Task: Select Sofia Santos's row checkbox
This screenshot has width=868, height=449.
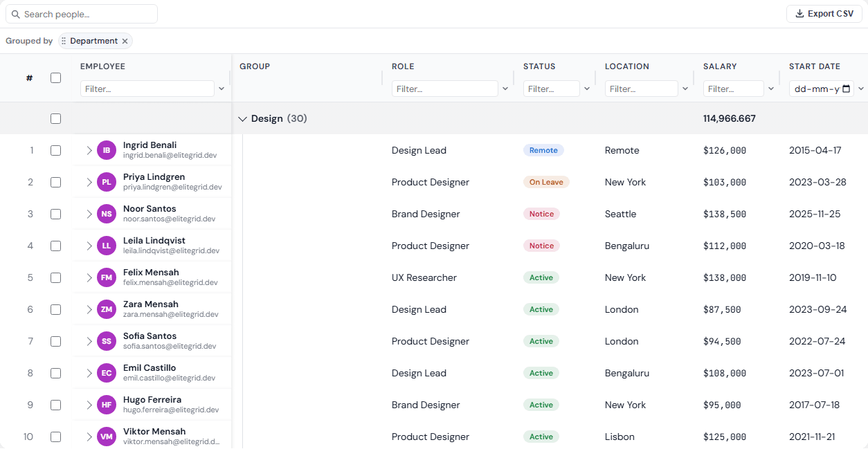Action: (56, 341)
